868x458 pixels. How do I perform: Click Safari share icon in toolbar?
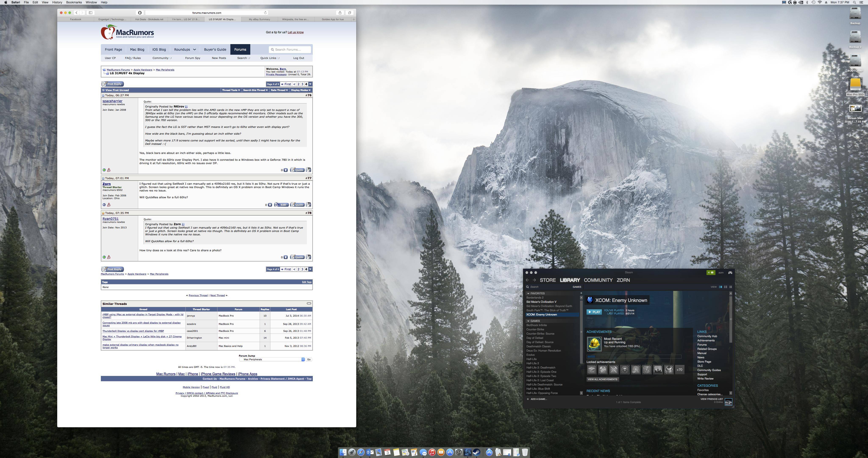(340, 13)
